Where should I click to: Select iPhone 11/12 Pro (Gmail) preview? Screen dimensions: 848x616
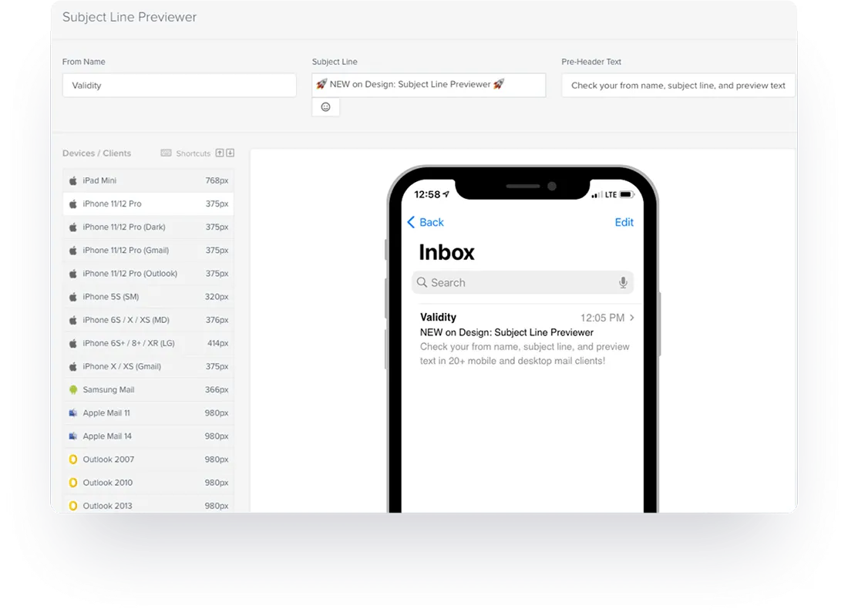click(148, 251)
